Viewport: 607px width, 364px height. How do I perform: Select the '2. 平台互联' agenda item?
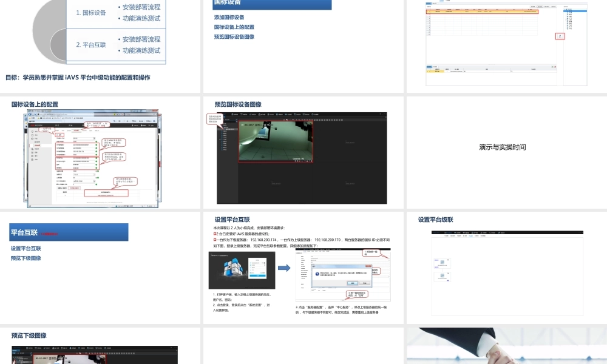(x=91, y=45)
